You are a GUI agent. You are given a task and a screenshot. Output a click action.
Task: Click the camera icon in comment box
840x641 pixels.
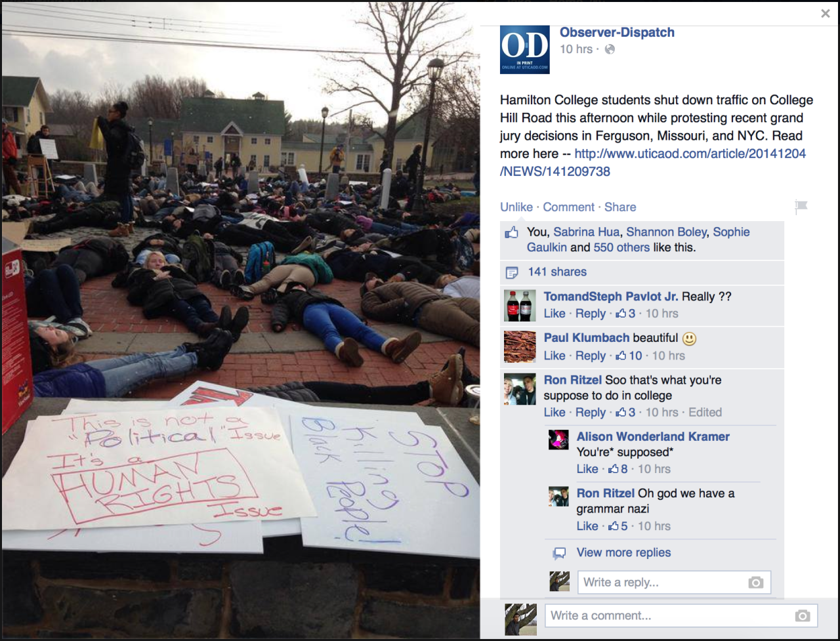tap(801, 616)
